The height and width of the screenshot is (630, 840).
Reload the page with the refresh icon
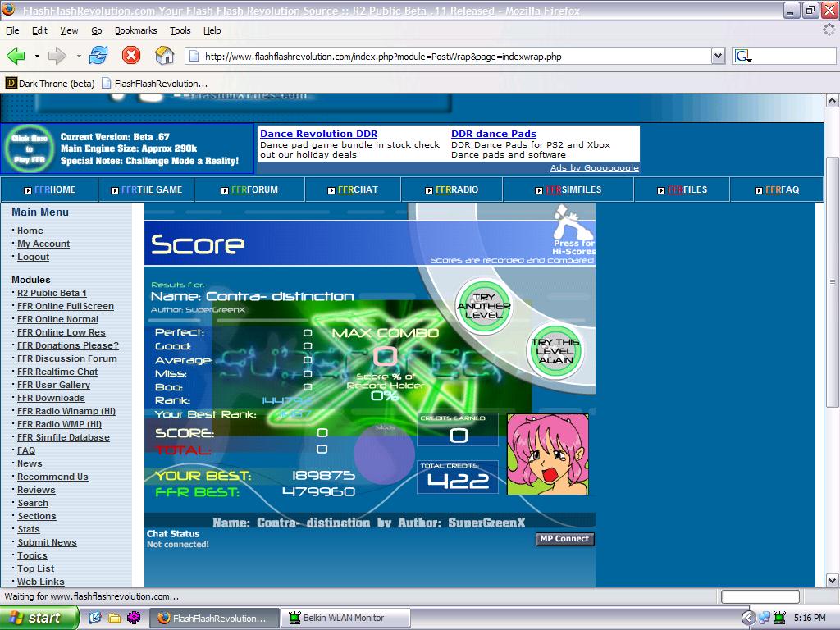tap(98, 55)
